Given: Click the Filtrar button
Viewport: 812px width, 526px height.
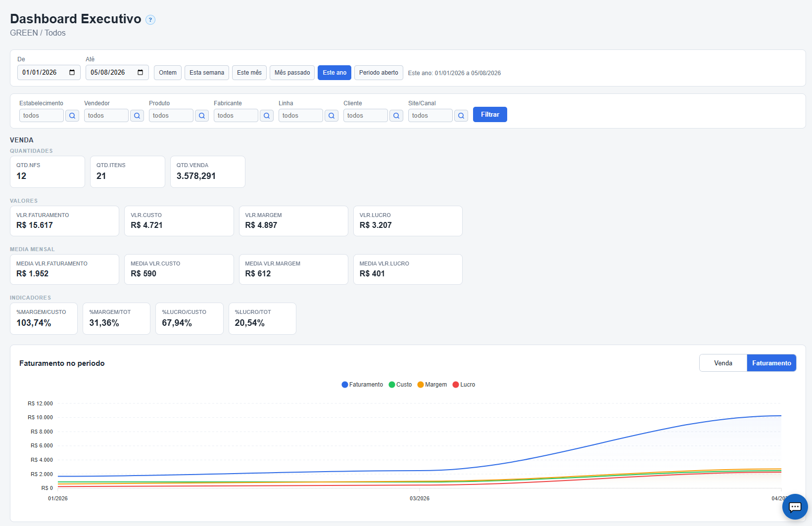Looking at the screenshot, I should [490, 115].
